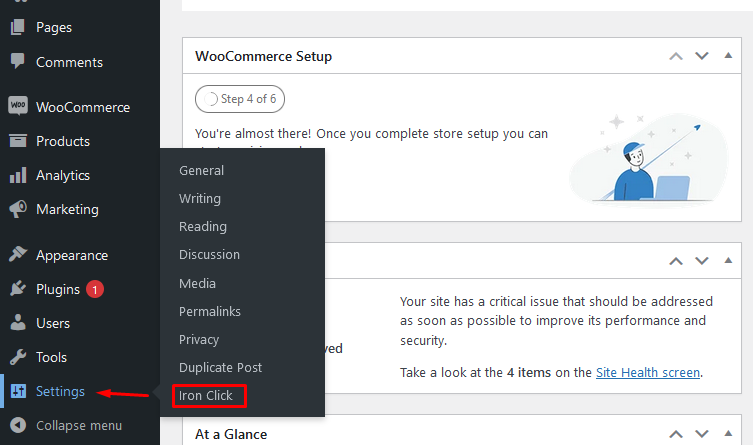Choose General from the Settings submenu
The image size is (753, 445).
click(x=202, y=170)
